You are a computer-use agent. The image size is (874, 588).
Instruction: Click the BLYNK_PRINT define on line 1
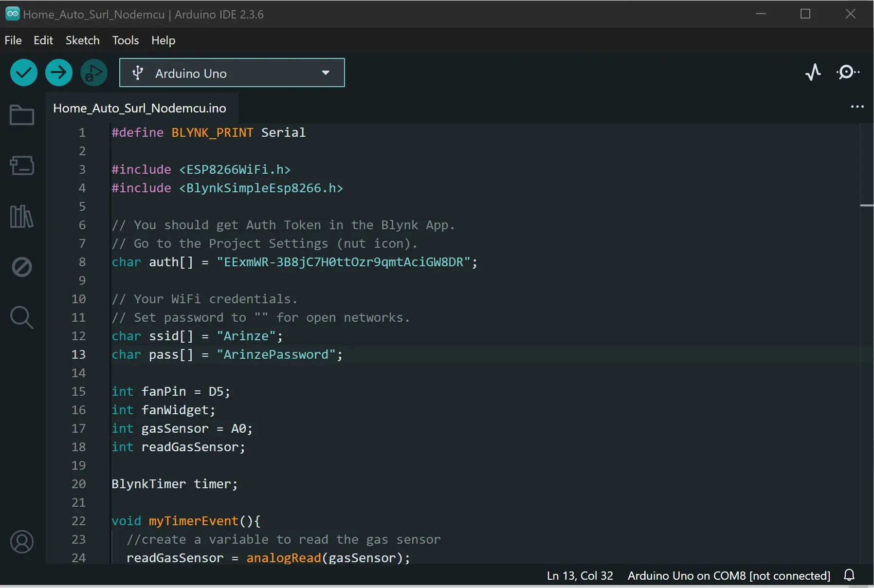212,132
